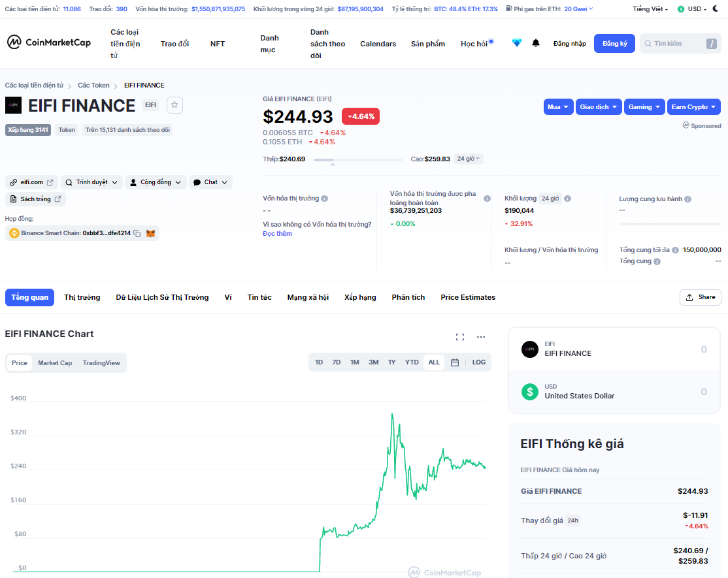
Task: Click the notification bell icon
Action: point(536,43)
